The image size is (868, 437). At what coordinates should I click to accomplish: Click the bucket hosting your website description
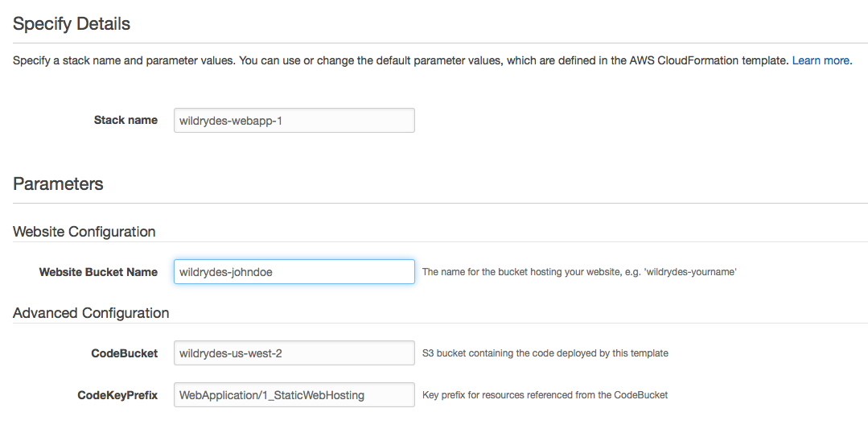click(579, 272)
